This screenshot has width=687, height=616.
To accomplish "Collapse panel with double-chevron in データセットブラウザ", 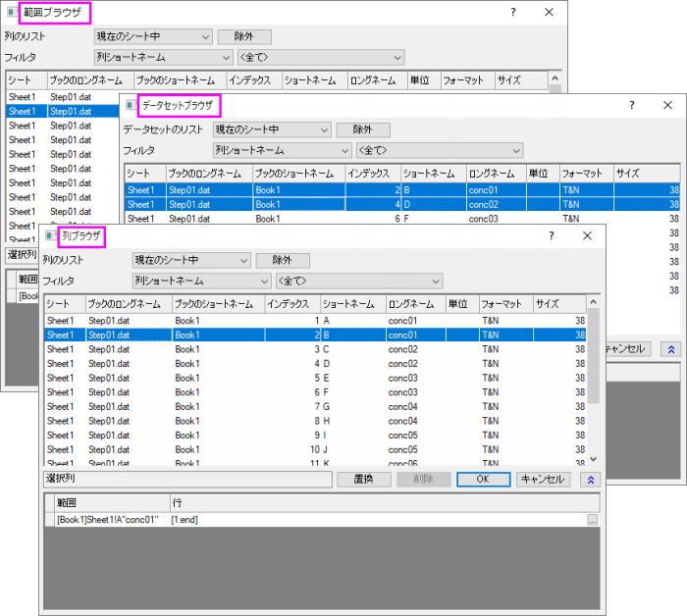I will pyautogui.click(x=670, y=349).
